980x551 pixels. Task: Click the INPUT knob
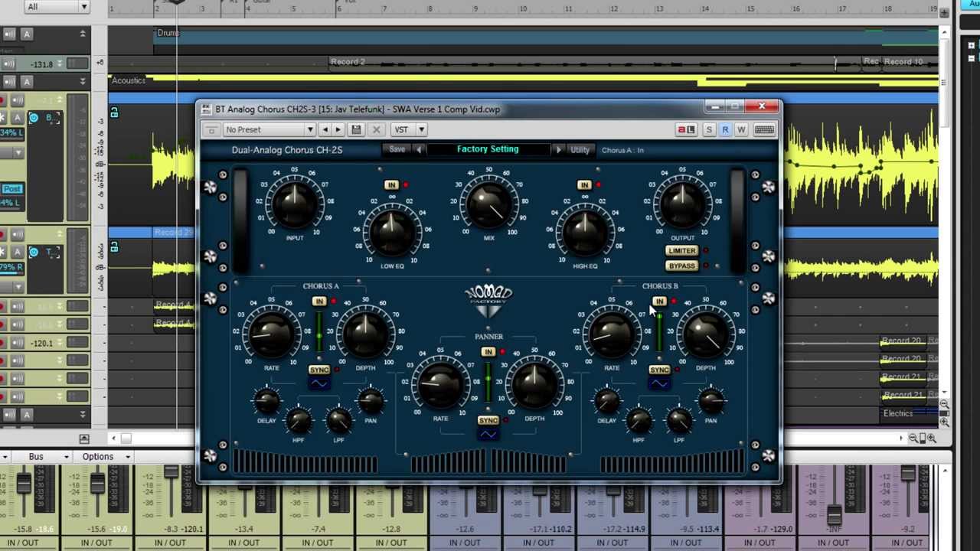coord(295,205)
